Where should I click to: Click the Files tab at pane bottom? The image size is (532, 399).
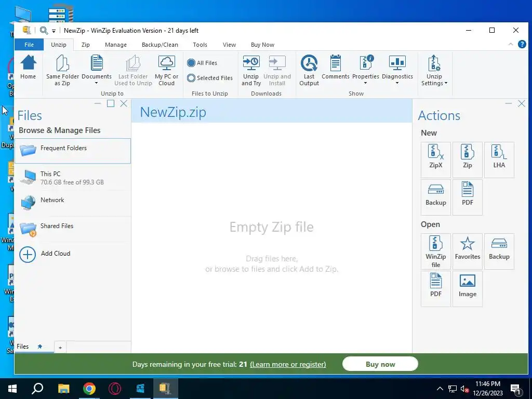[23, 347]
